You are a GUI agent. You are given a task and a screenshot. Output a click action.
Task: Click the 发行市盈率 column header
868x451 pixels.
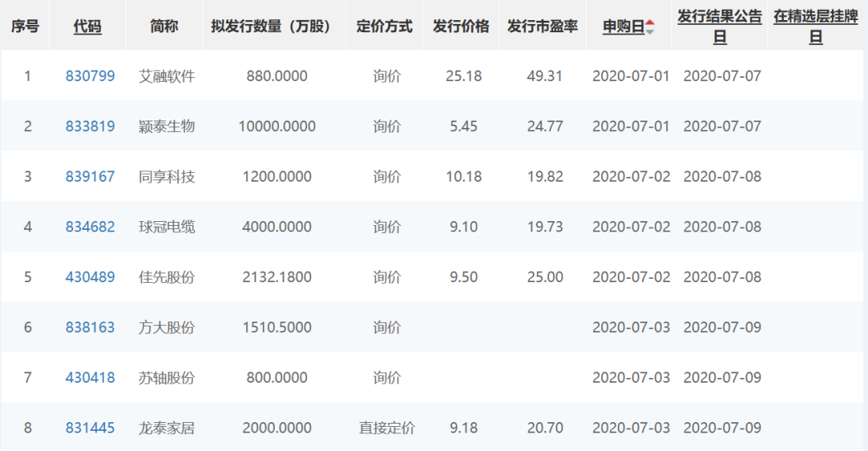tap(542, 26)
